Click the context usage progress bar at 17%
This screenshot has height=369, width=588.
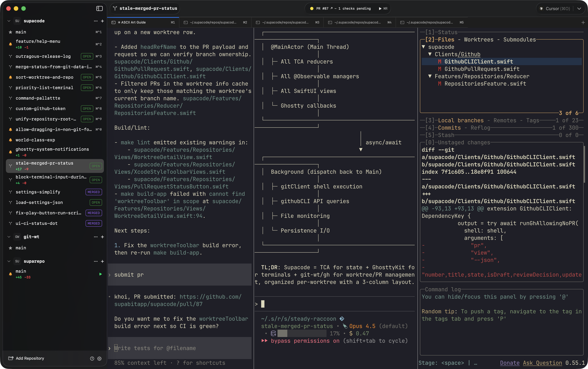[x=302, y=333]
